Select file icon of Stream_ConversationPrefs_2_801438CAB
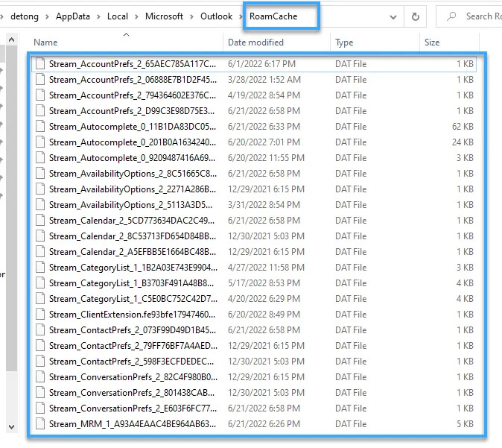 pos(40,393)
